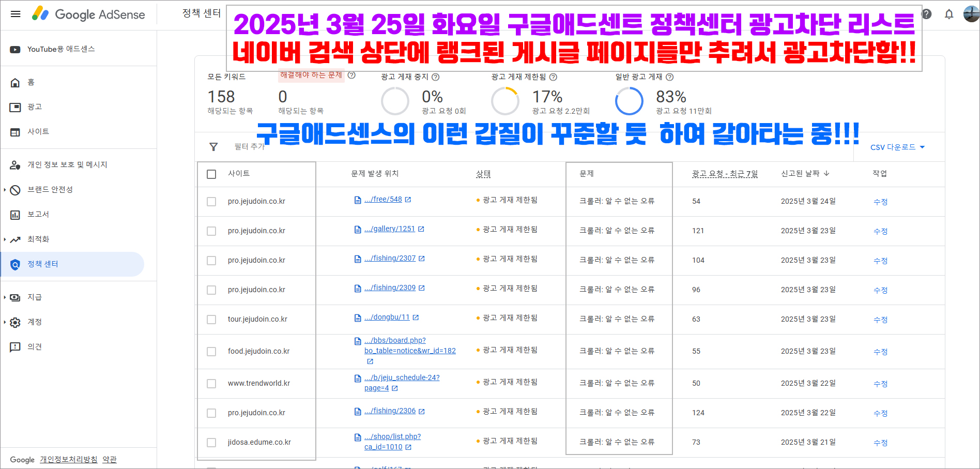
Task: Check the tour.jejudoin.co.kr row
Action: pyautogui.click(x=211, y=320)
